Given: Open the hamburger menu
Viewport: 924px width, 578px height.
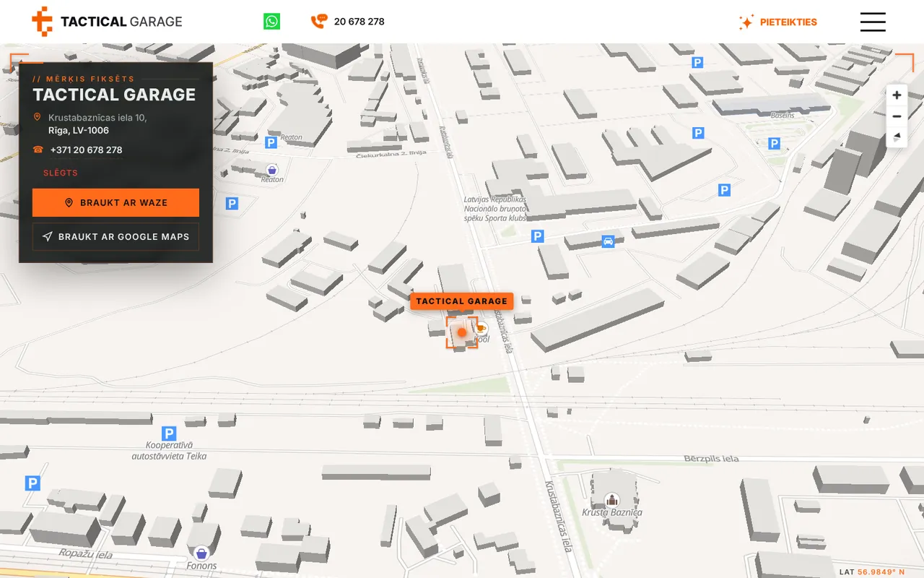Looking at the screenshot, I should [873, 22].
